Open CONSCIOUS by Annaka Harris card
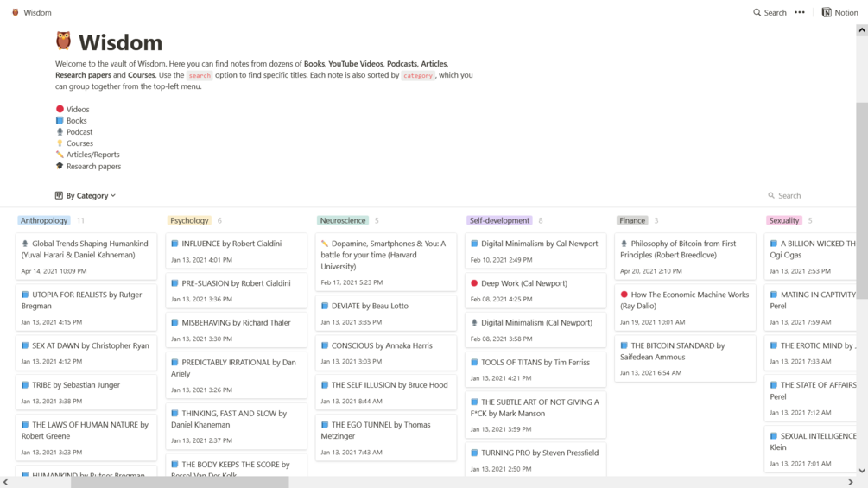The image size is (868, 488). point(386,353)
